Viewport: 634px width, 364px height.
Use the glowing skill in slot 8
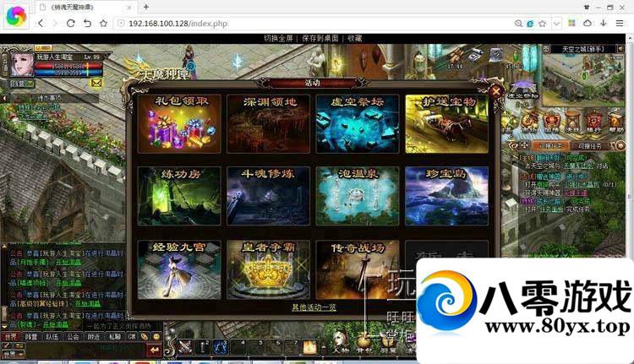point(309,347)
